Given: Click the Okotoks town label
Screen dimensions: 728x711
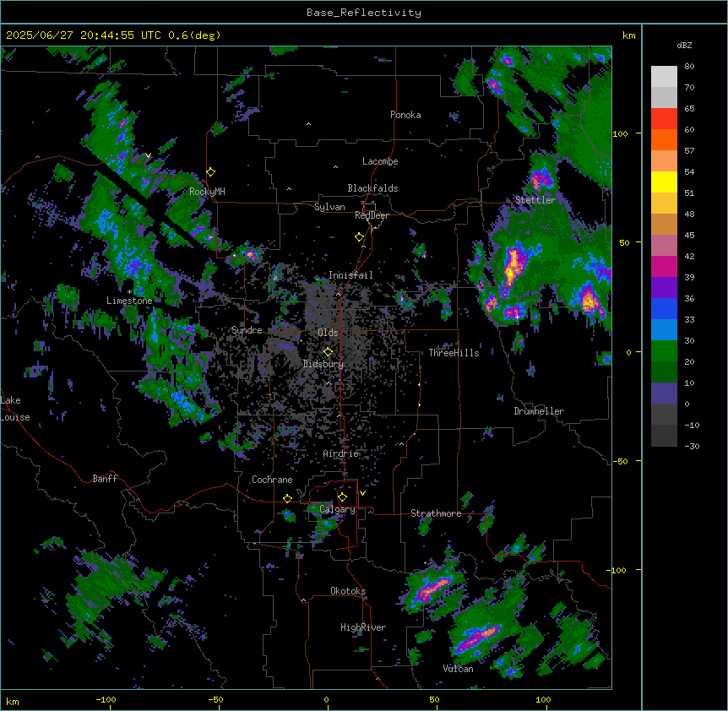Looking at the screenshot, I should 348,591.
